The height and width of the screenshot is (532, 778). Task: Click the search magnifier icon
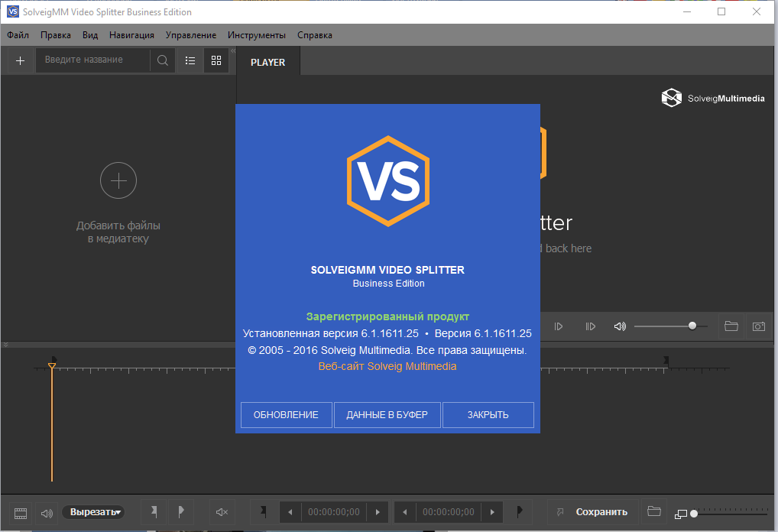pyautogui.click(x=163, y=60)
